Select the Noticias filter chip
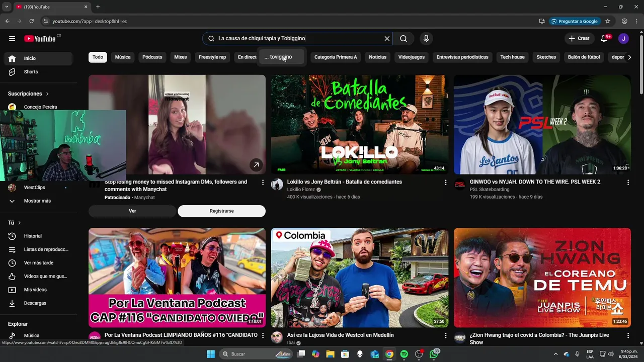The height and width of the screenshot is (362, 644). 377,57
